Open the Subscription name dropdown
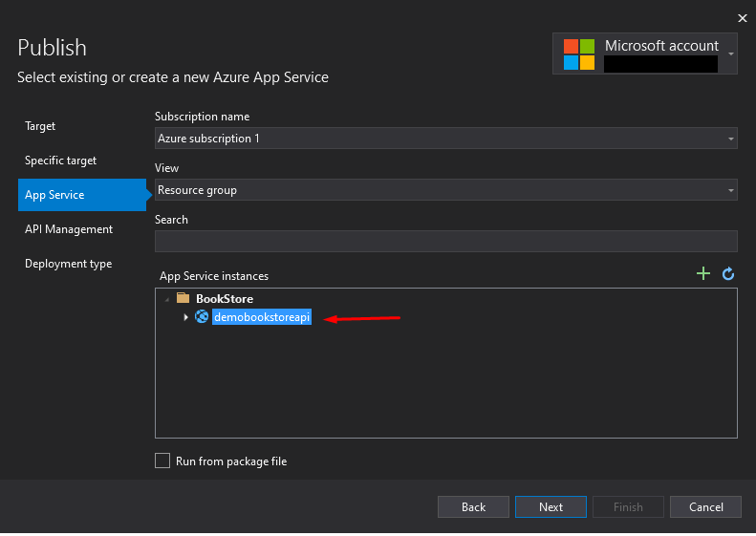 click(446, 139)
